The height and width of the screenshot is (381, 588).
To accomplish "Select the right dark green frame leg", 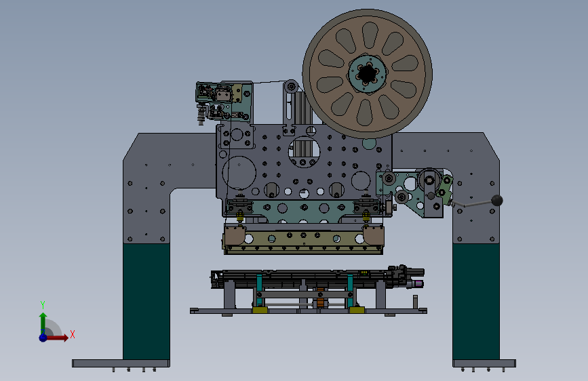I will [x=476, y=302].
